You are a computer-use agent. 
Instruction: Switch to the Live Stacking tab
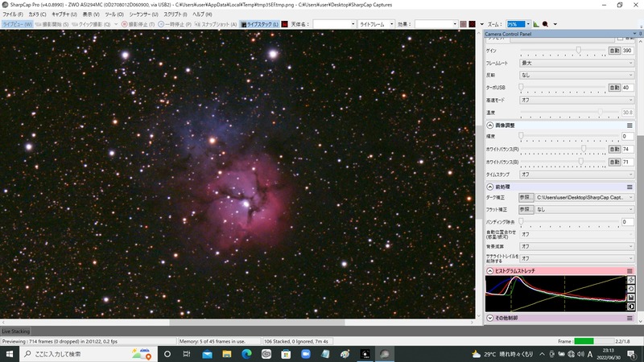(x=15, y=331)
